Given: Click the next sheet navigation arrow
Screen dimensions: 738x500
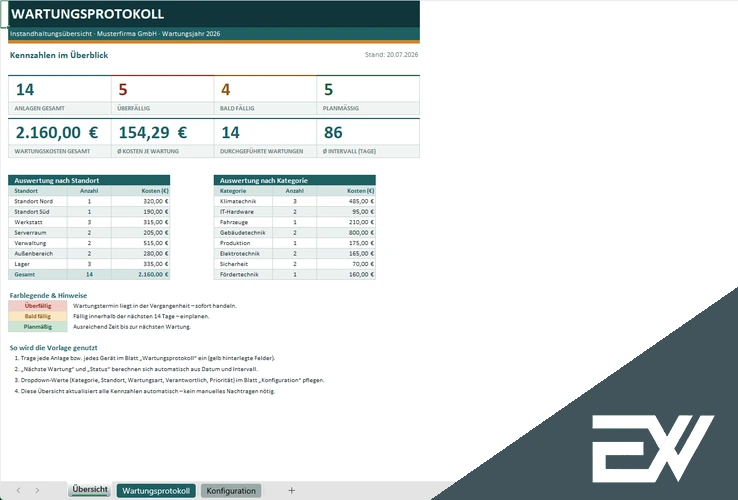Looking at the screenshot, I should (x=37, y=491).
